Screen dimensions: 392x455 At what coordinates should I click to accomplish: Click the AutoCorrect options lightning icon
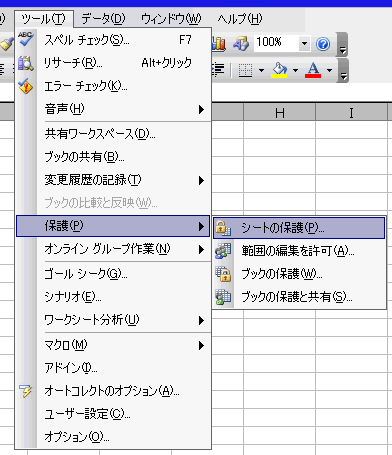[x=26, y=391]
